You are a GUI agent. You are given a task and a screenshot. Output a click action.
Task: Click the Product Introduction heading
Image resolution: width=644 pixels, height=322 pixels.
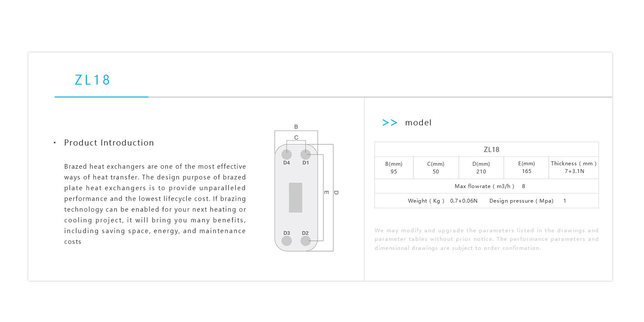point(109,143)
